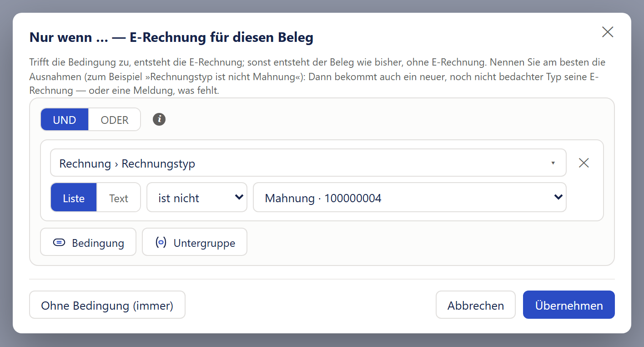Select Liste value mode
Screen dimensions: 644x347
point(74,198)
